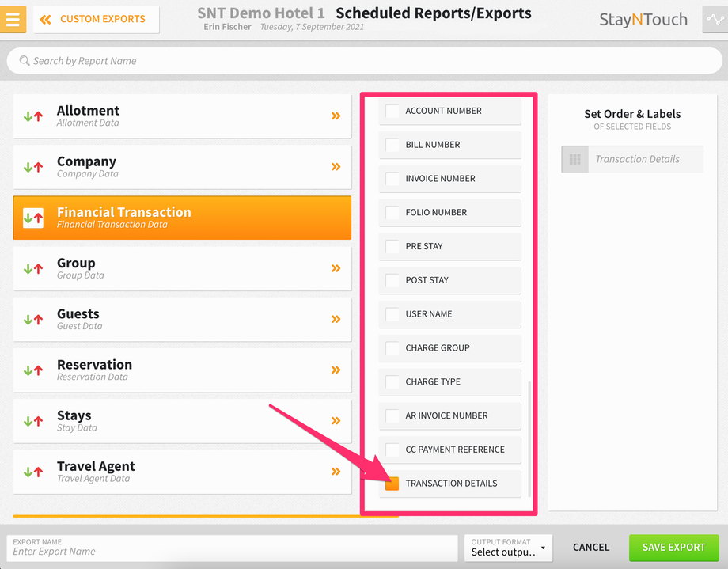Click the Stays up-down arrows icon

[33, 421]
